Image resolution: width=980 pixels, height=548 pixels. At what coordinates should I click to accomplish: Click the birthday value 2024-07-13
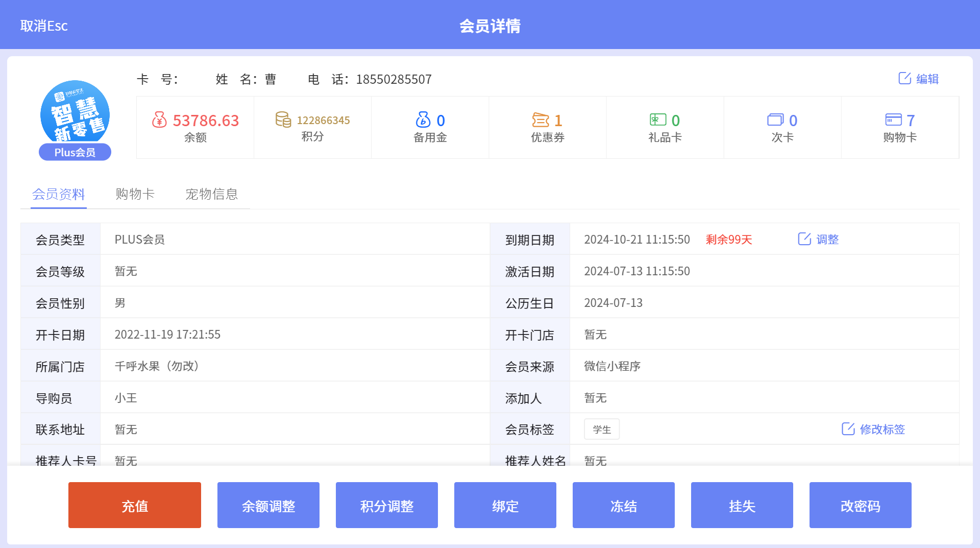[x=613, y=303]
